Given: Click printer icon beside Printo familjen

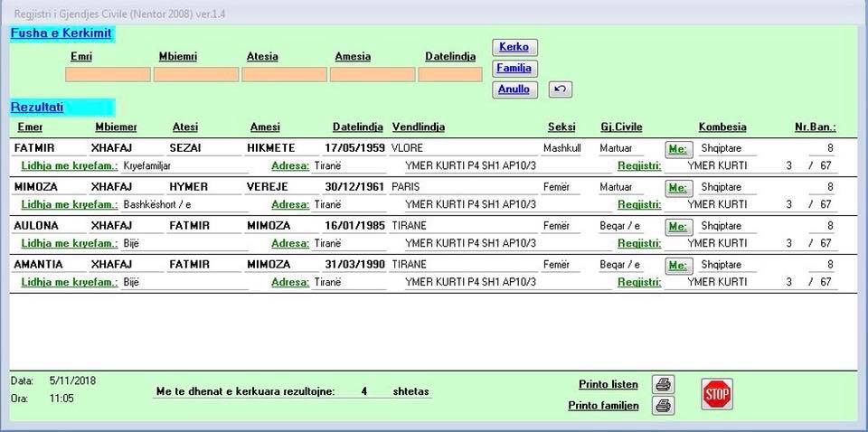Looking at the screenshot, I should tap(663, 406).
